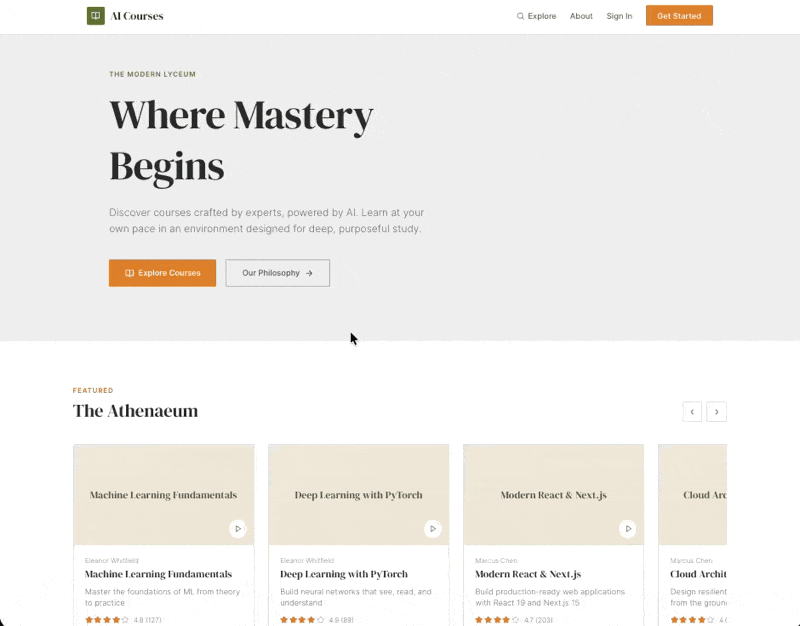The image size is (800, 626).
Task: Click "Master the foundations of ML" description
Action: coord(162,597)
